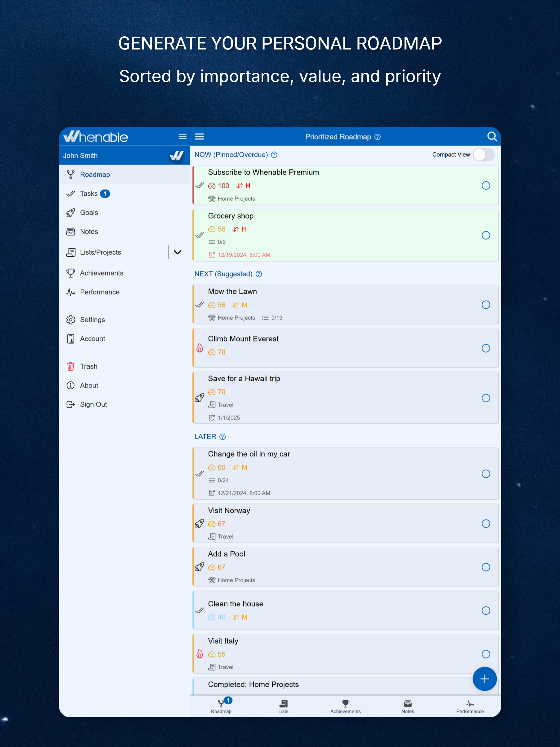Open the Completed: Home Projects card
Viewport: 560px width, 747px height.
point(346,686)
